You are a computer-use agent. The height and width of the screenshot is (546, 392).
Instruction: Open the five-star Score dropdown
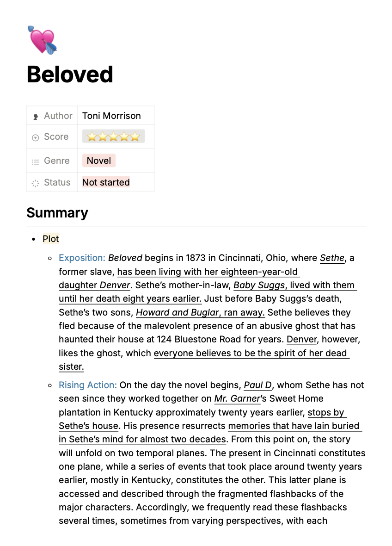[113, 136]
